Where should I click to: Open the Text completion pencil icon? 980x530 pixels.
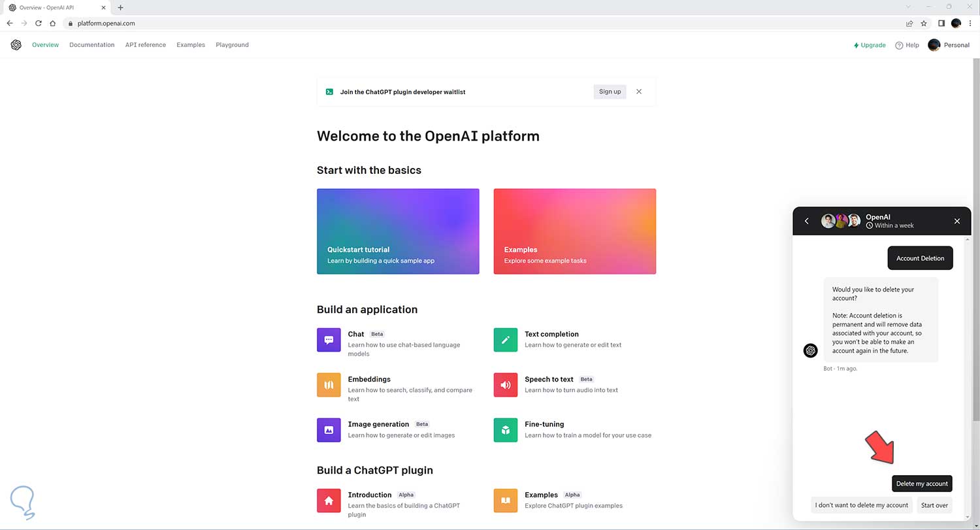point(506,340)
